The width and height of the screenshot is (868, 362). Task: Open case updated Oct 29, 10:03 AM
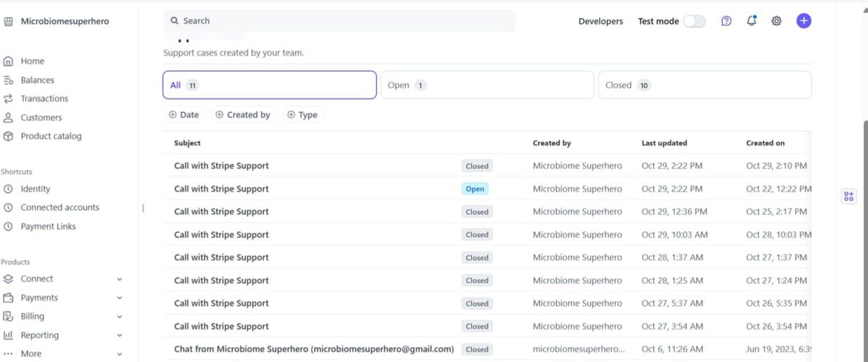[487, 235]
